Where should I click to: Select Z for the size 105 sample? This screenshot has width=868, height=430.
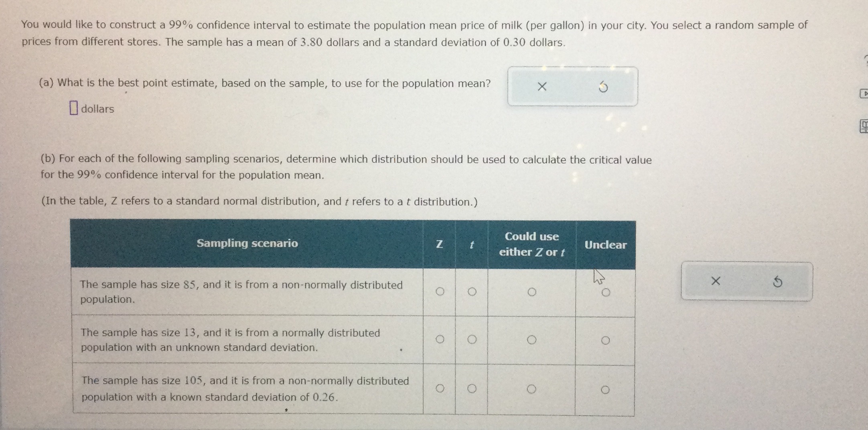click(440, 388)
